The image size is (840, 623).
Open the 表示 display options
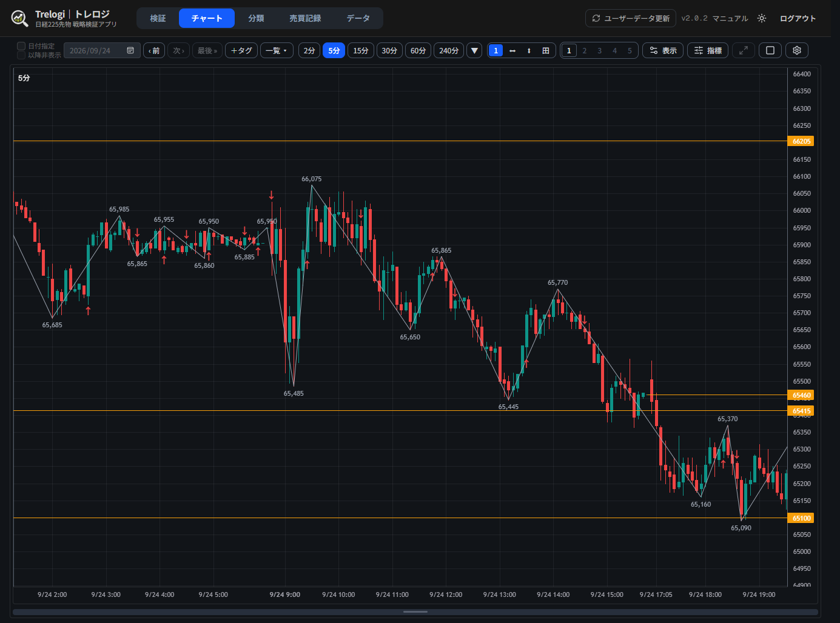[x=663, y=50]
